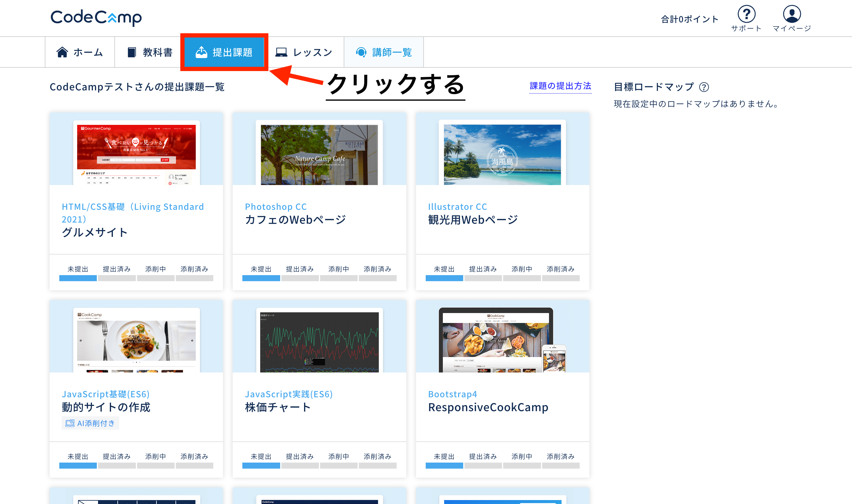
Task: Open the ResponsiveCookCamp assignment title
Action: (488, 407)
